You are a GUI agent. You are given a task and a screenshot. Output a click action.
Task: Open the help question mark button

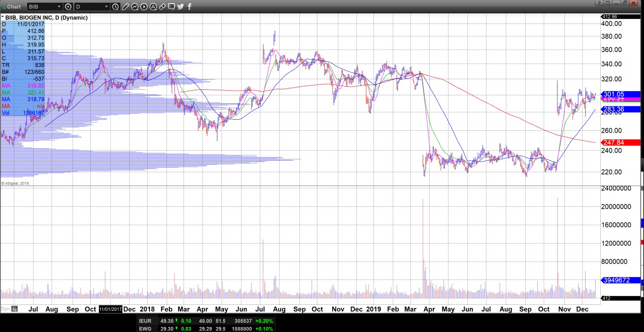pyautogui.click(x=598, y=3)
